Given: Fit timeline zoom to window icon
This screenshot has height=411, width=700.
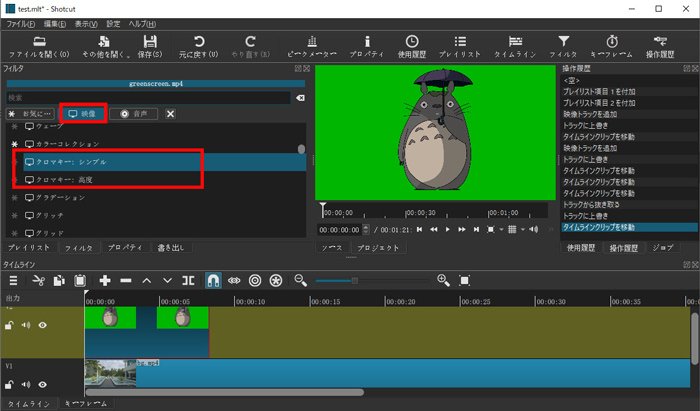Looking at the screenshot, I should (x=464, y=281).
